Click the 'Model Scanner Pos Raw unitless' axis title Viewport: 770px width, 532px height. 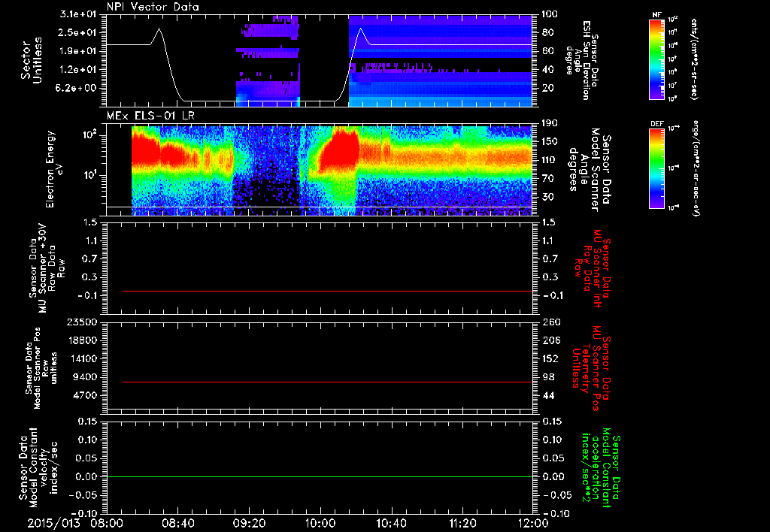[41, 368]
